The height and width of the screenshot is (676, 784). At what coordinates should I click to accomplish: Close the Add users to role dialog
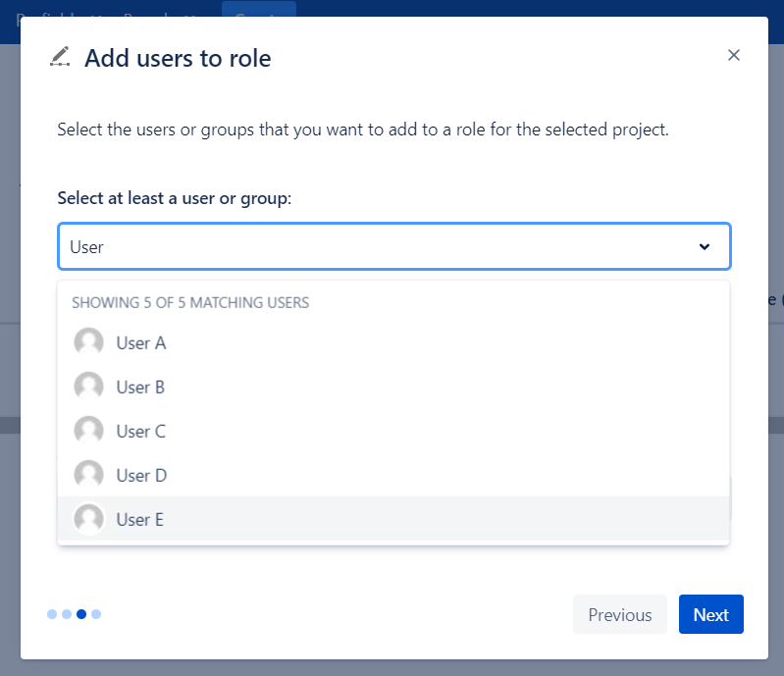click(733, 56)
